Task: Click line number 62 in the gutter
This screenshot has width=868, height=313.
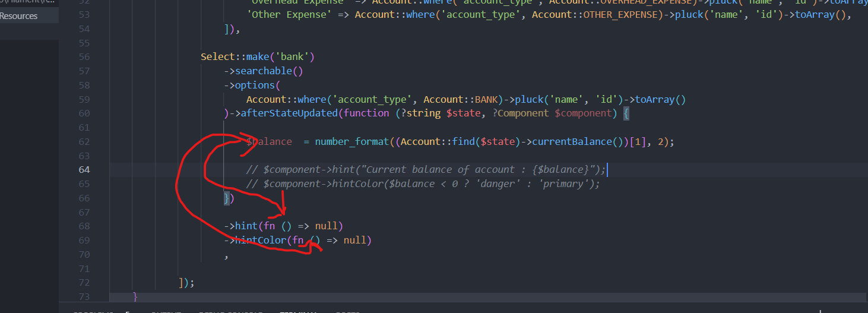Action: (x=84, y=141)
